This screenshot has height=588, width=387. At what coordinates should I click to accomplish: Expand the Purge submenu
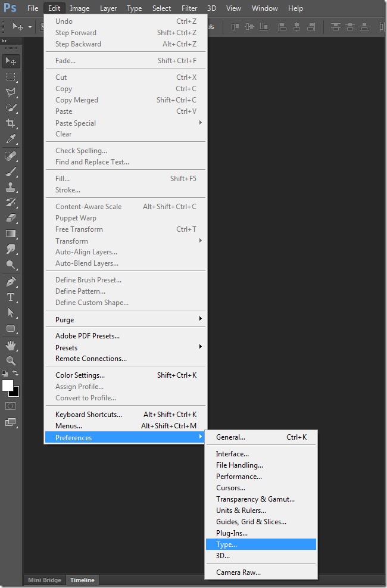(x=126, y=319)
